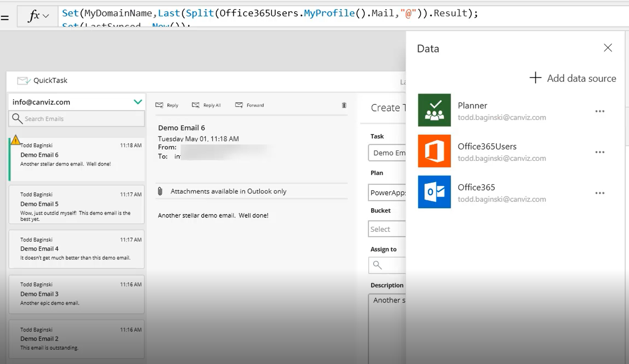Click the Planner data source icon

coord(434,110)
